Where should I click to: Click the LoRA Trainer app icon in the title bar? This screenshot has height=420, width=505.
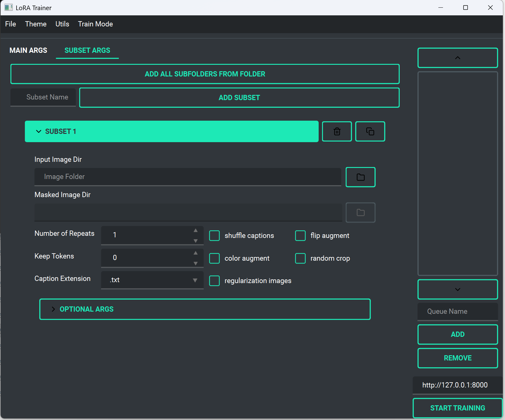[9, 8]
